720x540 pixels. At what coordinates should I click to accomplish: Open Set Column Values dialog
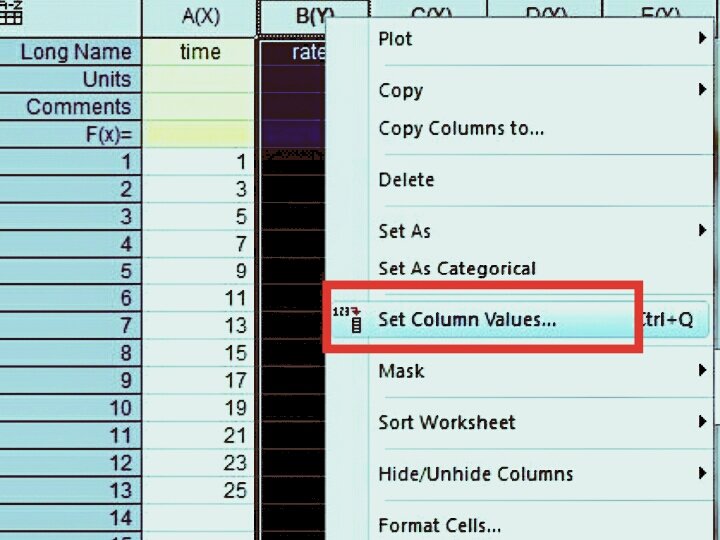467,320
